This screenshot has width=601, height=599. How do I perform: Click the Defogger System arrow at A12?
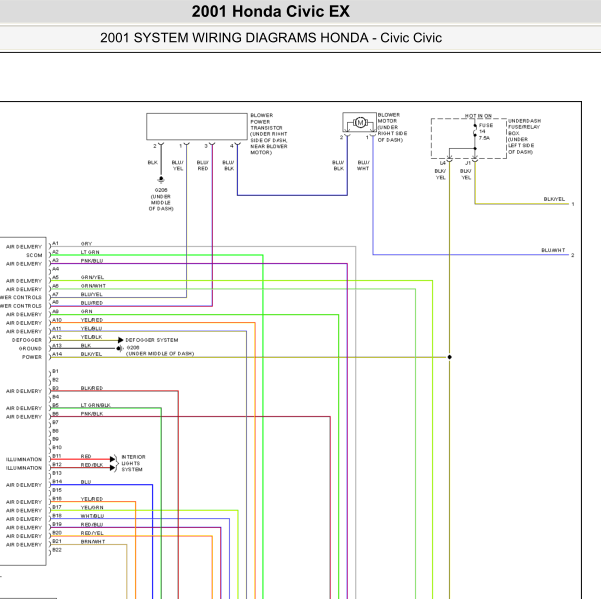click(121, 340)
